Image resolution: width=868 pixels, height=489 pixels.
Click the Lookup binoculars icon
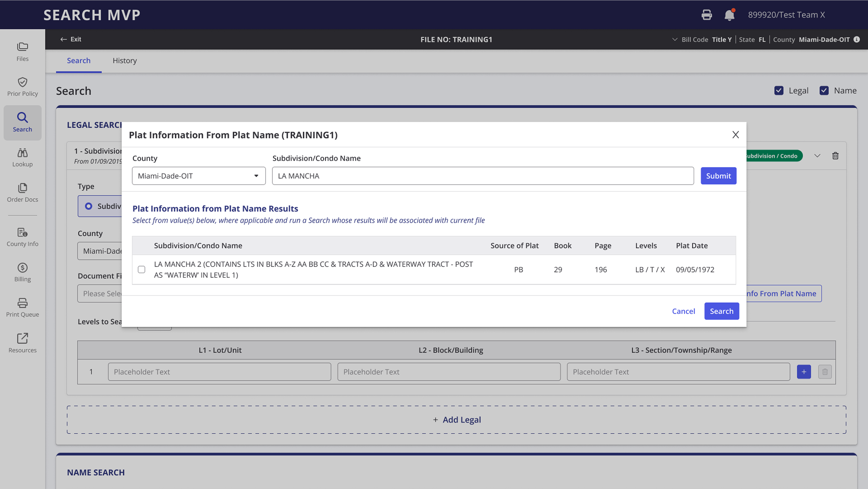tap(22, 153)
